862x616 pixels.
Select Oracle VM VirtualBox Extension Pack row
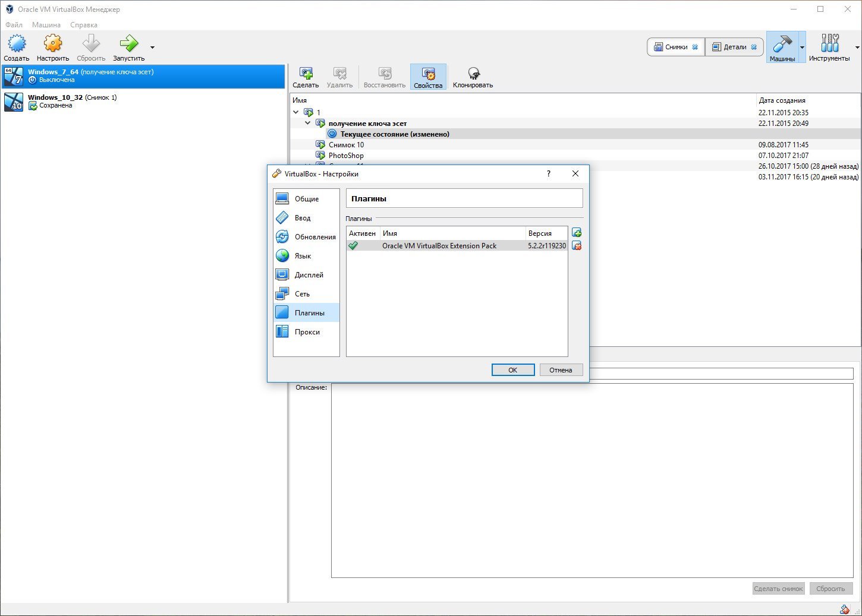tap(457, 245)
